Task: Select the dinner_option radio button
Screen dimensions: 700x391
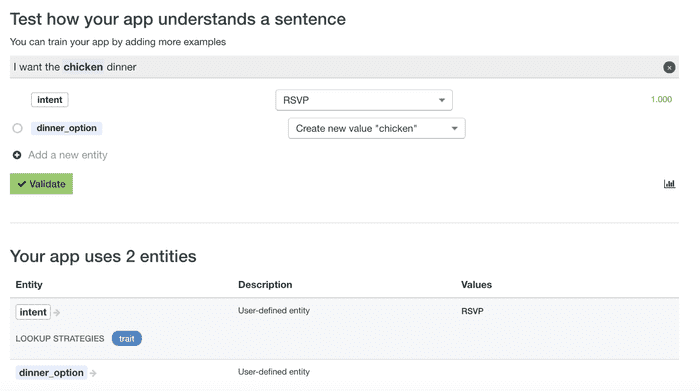Action: pos(17,129)
